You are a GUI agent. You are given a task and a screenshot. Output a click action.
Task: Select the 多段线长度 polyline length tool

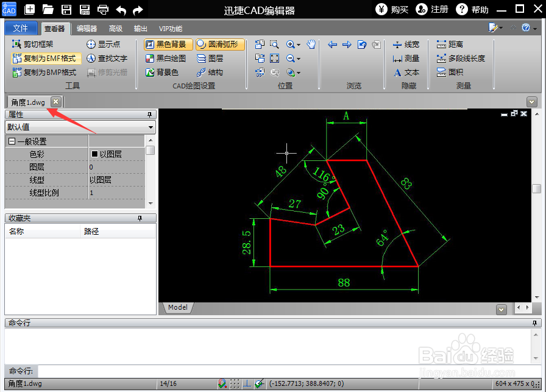(461, 58)
